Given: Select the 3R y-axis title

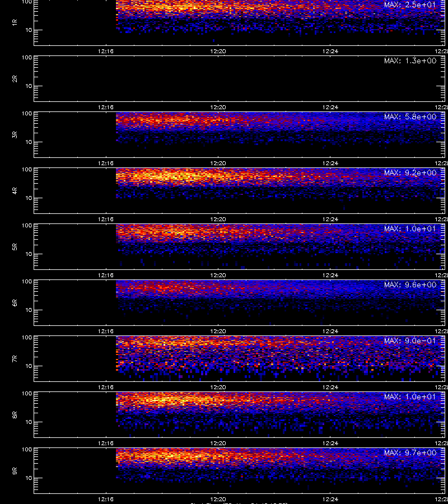Looking at the screenshot, I should pos(15,134).
